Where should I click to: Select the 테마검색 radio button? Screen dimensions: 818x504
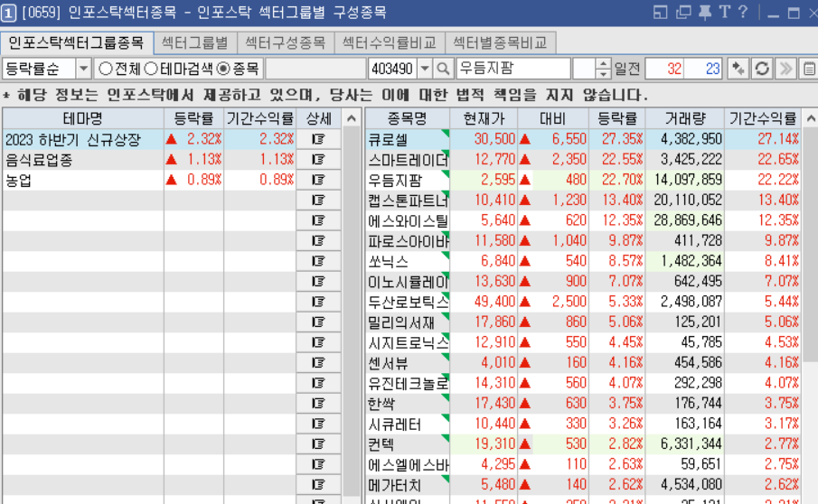[151, 69]
